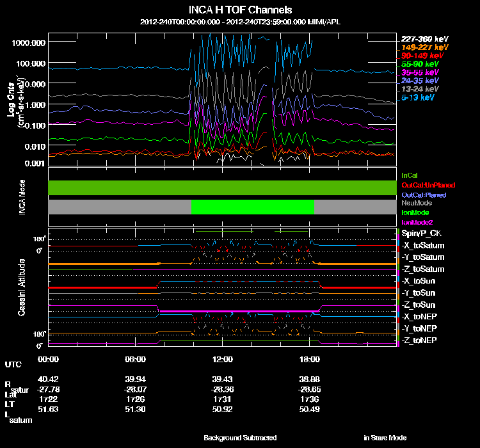The width and height of the screenshot is (480, 448).
Task: Click the L value 51.30
Action: click(135, 410)
